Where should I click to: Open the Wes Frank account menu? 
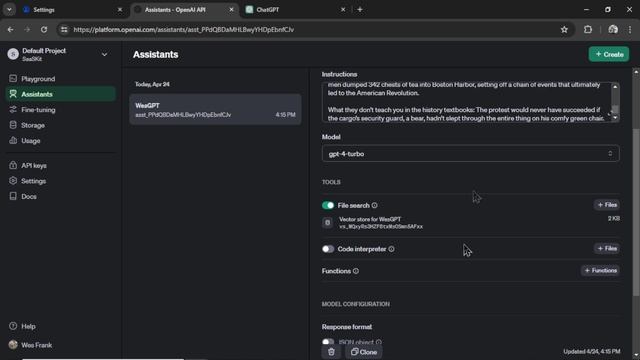(x=36, y=345)
